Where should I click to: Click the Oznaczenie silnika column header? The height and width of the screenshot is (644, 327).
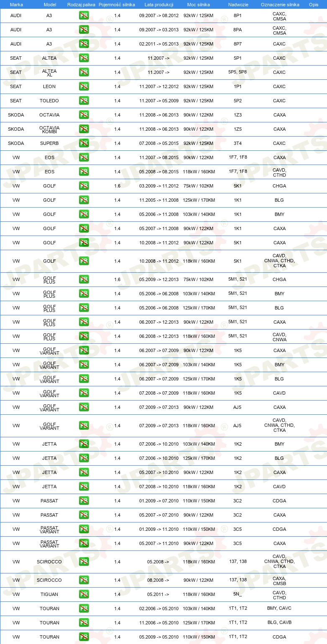click(x=280, y=5)
